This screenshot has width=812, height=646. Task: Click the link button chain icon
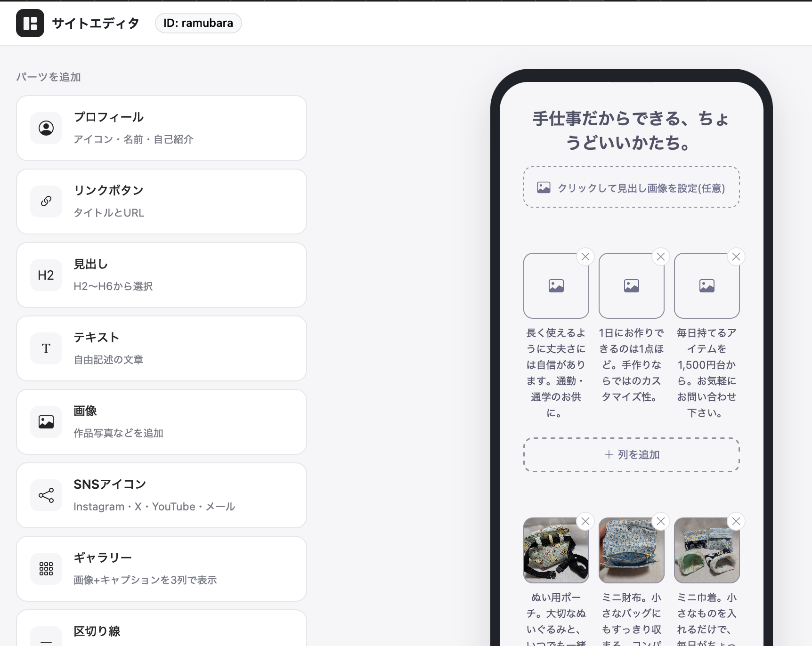pos(46,202)
